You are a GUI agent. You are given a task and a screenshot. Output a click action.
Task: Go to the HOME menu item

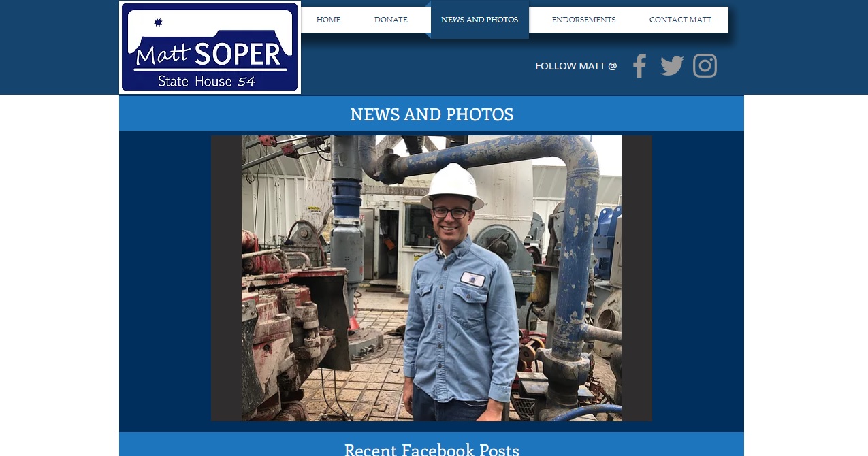[328, 20]
